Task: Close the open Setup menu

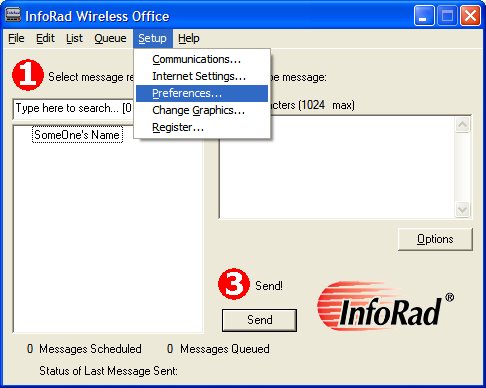Action: tap(152, 38)
